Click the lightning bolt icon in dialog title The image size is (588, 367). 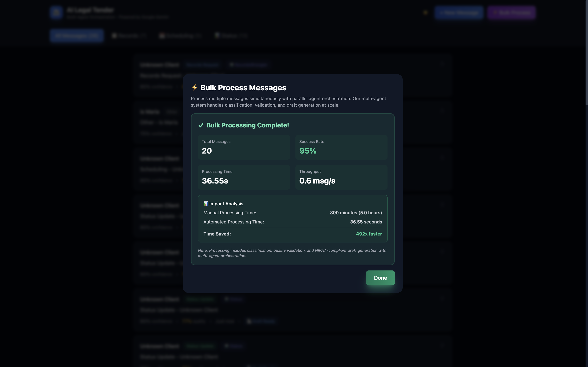pyautogui.click(x=194, y=87)
